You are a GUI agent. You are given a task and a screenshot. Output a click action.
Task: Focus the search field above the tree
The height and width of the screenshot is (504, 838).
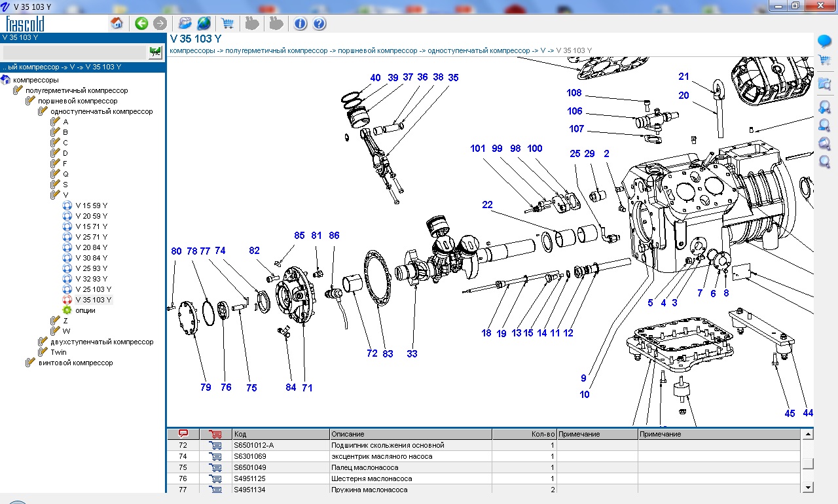click(73, 53)
